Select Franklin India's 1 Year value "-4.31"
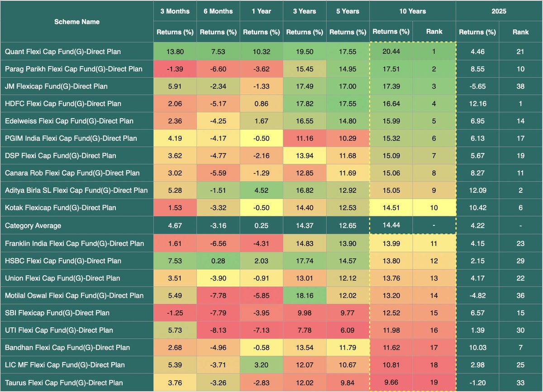Screen dimensions: 543x392 coord(262,244)
